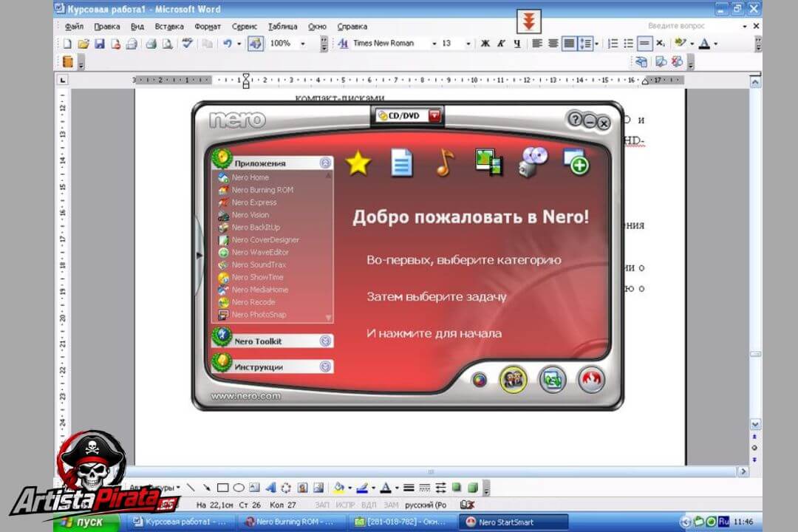Open the undo history dropdown arrow
The height and width of the screenshot is (532, 798).
pyautogui.click(x=239, y=44)
